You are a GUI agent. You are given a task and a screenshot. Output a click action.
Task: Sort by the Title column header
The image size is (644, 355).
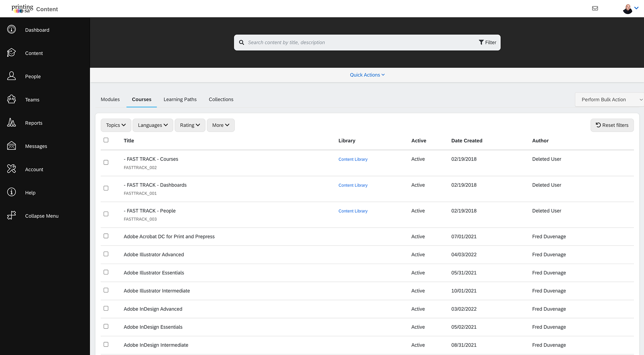point(129,141)
